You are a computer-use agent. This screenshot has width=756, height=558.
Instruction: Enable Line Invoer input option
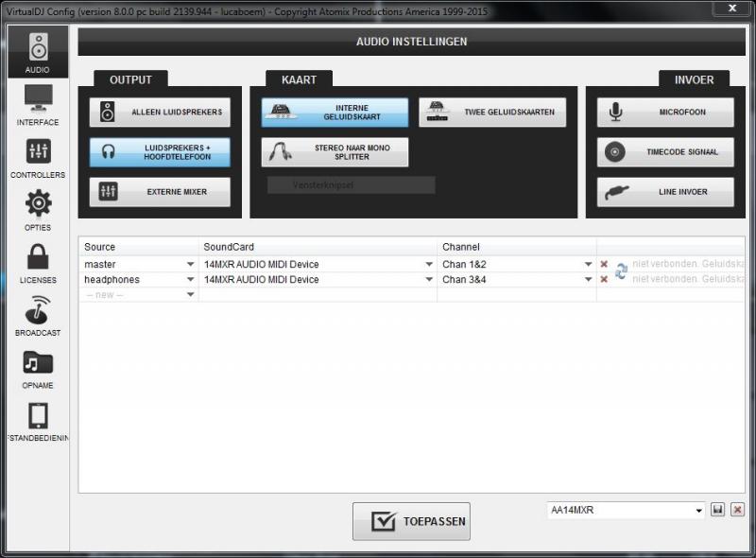tap(665, 192)
